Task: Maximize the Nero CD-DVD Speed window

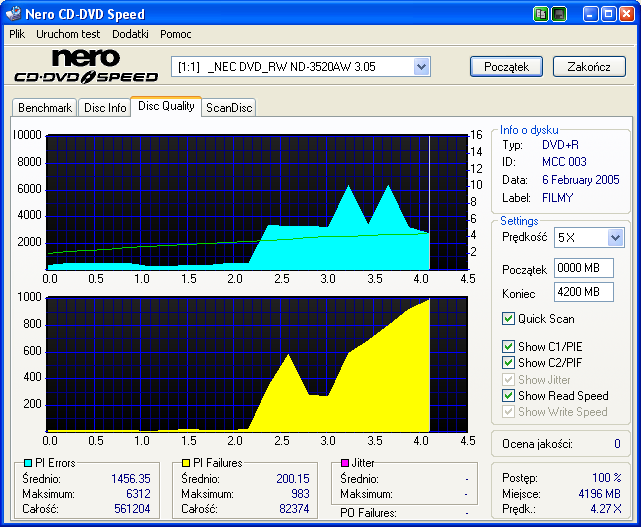Action: point(608,14)
